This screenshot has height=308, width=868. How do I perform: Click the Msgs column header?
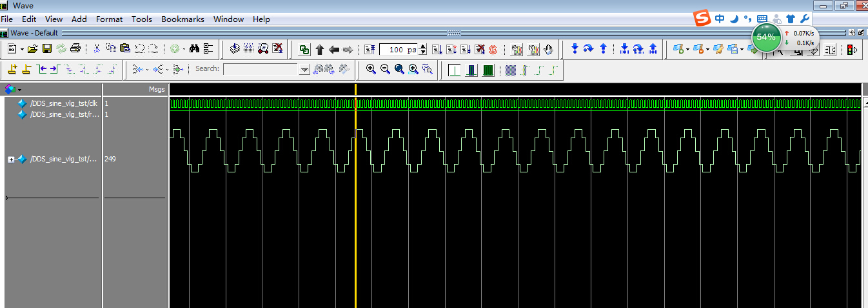157,89
